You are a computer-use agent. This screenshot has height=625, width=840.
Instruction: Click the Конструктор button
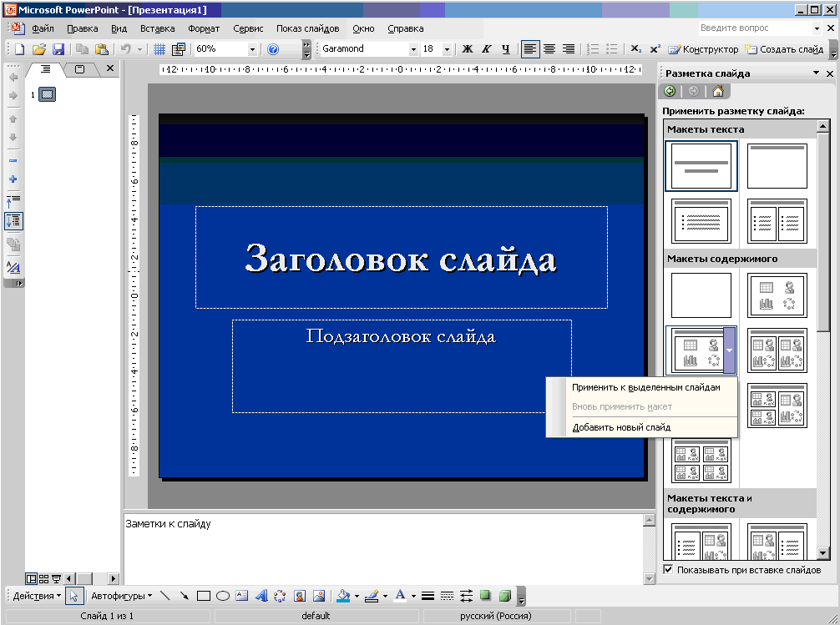(x=703, y=49)
